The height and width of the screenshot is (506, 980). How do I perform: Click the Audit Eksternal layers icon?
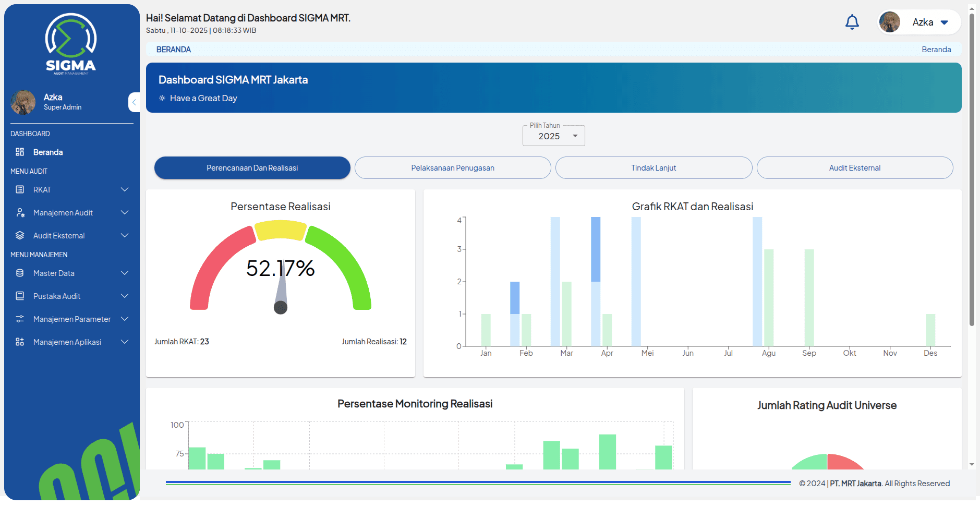(20, 235)
